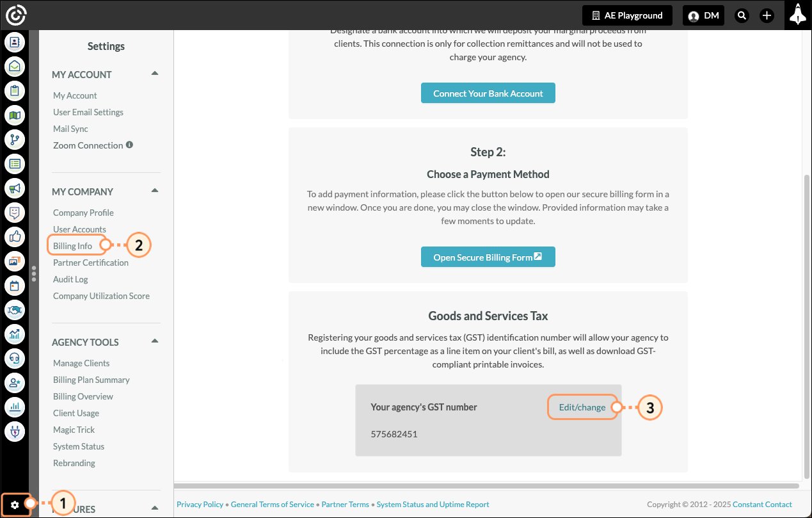Open Zoom Connection settings
Image resolution: width=812 pixels, height=518 pixels.
tap(88, 145)
